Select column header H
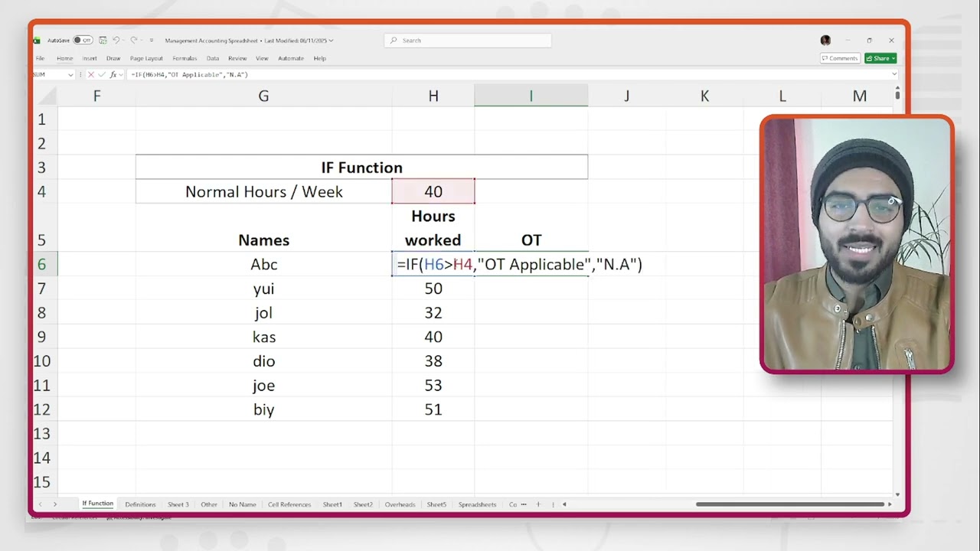Image resolution: width=980 pixels, height=551 pixels. point(433,96)
